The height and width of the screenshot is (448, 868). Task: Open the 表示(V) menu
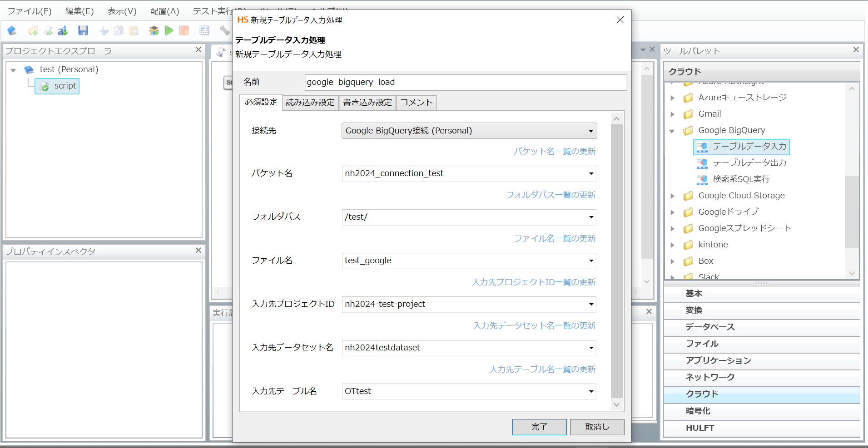(122, 11)
